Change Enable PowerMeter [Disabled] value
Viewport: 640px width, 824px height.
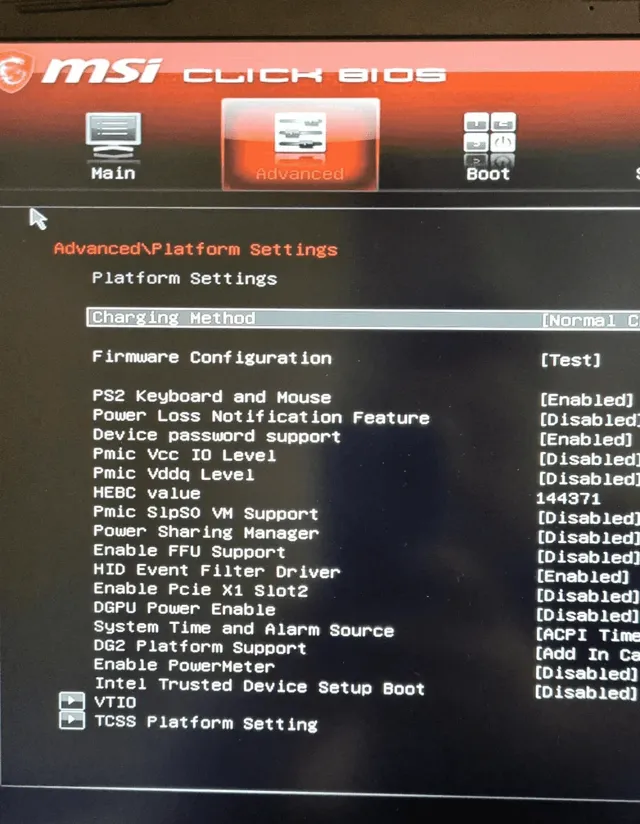(x=586, y=673)
